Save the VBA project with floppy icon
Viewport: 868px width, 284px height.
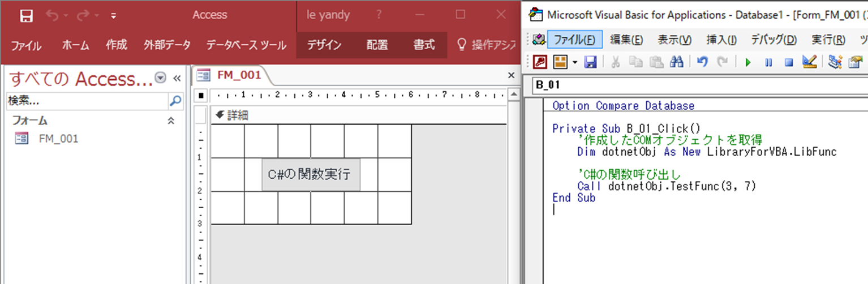[590, 62]
